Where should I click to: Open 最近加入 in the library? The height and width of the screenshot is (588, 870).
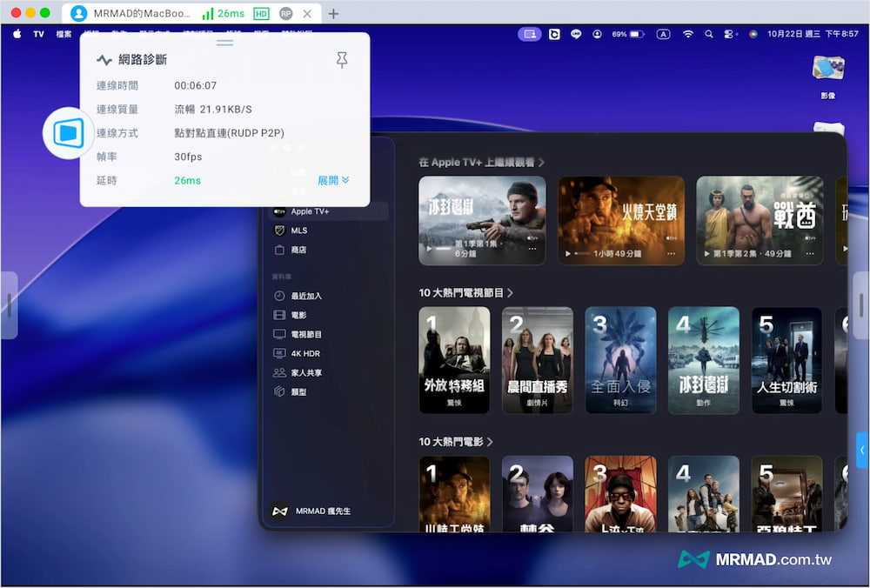click(x=305, y=296)
